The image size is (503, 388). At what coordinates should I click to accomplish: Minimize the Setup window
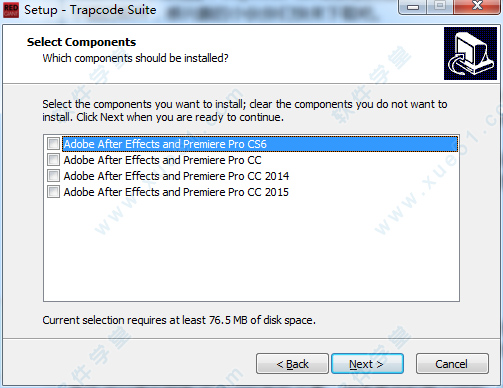point(413,6)
